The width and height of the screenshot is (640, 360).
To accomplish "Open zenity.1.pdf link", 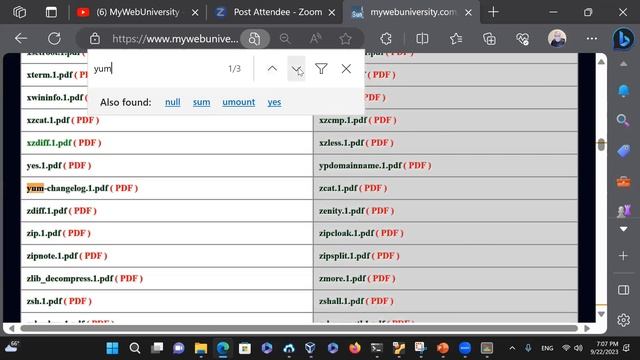I will tap(342, 211).
